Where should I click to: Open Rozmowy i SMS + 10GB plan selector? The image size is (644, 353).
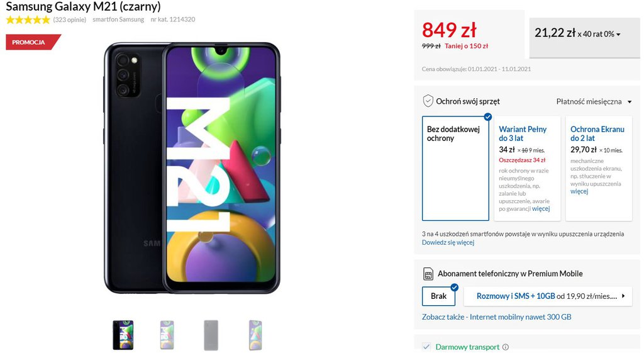tap(548, 296)
